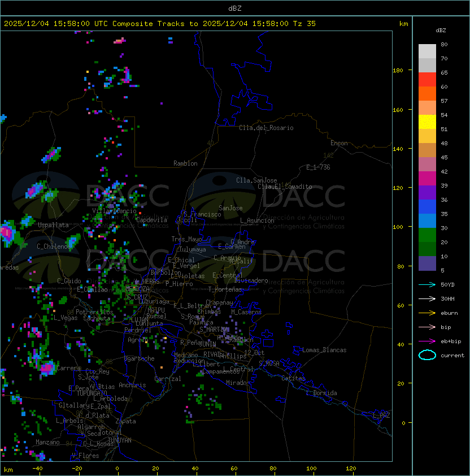Click the 'Manzano' map label
470x476 pixels.
pyautogui.click(x=47, y=442)
